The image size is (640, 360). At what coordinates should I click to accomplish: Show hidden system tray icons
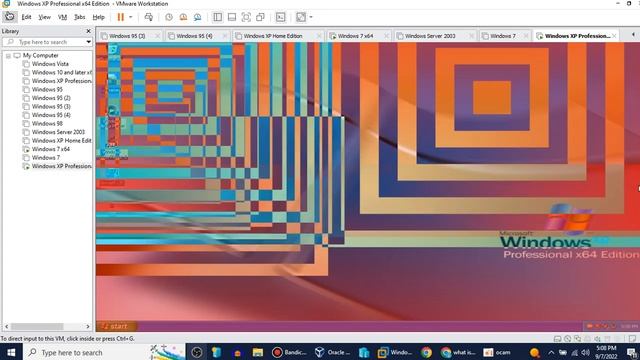coord(551,352)
